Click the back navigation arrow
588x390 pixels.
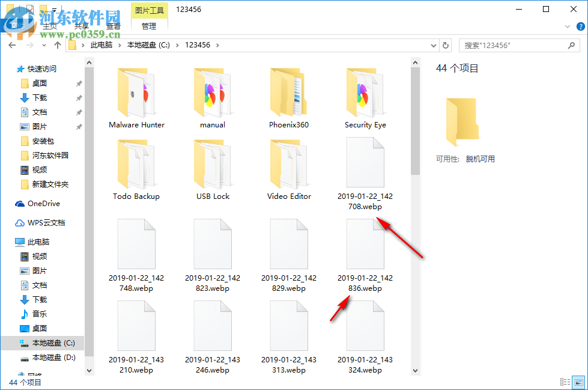click(12, 44)
